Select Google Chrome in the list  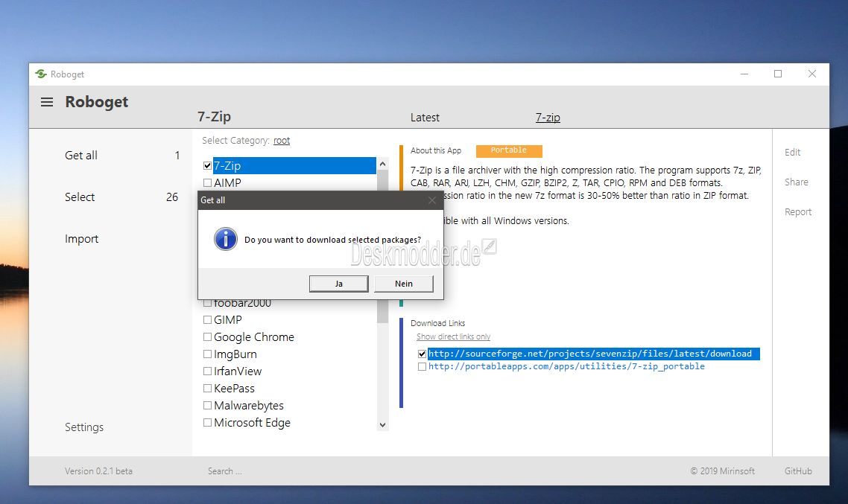click(253, 337)
